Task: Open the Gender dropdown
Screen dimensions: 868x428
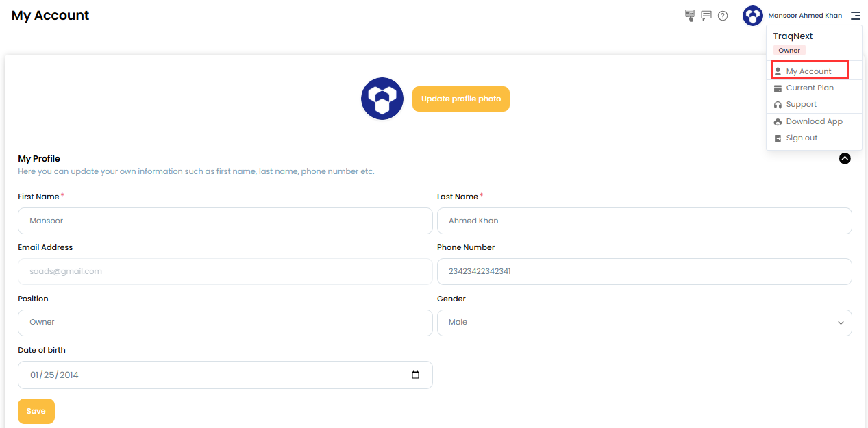Action: coord(645,323)
